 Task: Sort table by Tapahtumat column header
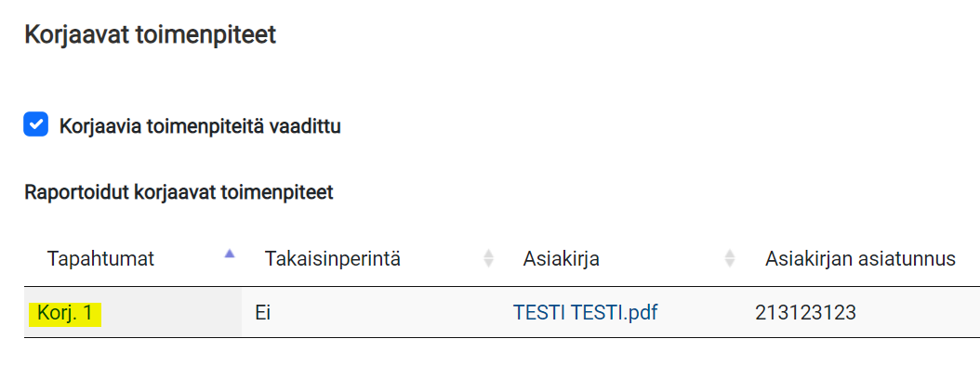coord(100,259)
